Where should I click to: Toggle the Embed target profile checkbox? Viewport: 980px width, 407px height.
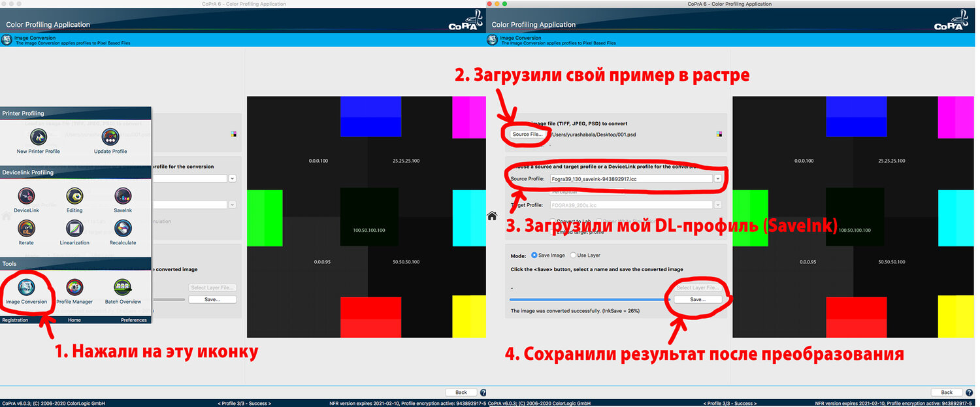(553, 231)
